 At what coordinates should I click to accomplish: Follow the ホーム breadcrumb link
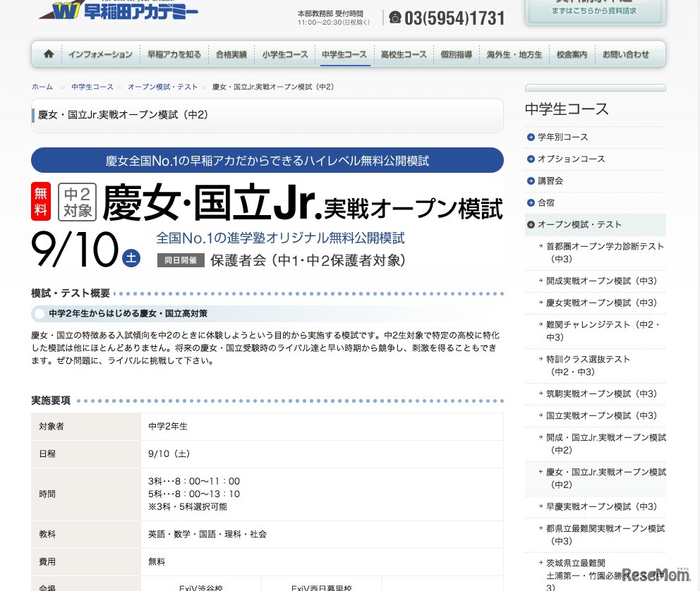[x=42, y=86]
